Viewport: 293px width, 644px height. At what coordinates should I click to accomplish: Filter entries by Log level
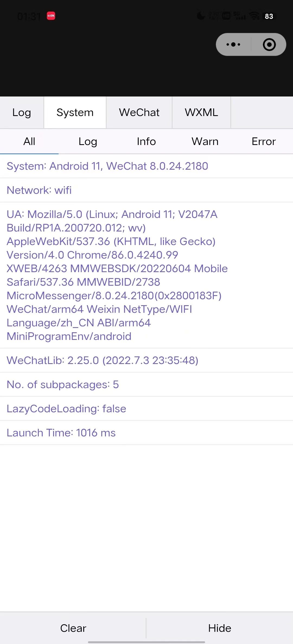[88, 141]
